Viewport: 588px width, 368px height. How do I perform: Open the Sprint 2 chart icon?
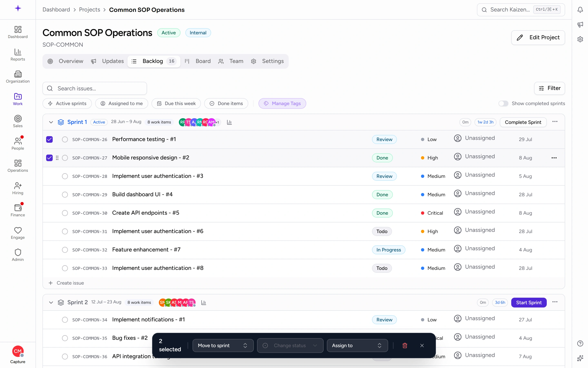pos(204,303)
